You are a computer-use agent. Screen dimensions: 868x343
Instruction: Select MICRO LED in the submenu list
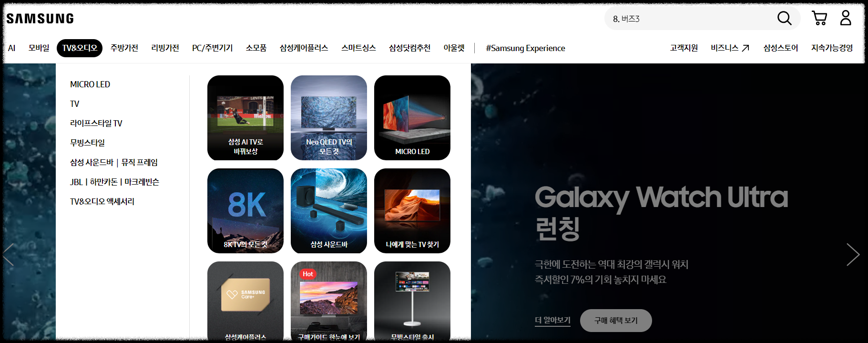[x=90, y=84]
